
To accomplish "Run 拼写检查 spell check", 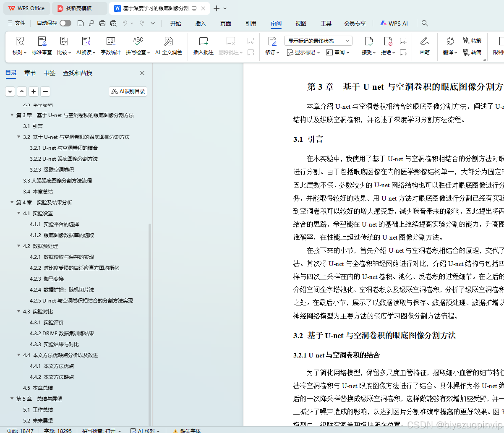I will click(138, 46).
